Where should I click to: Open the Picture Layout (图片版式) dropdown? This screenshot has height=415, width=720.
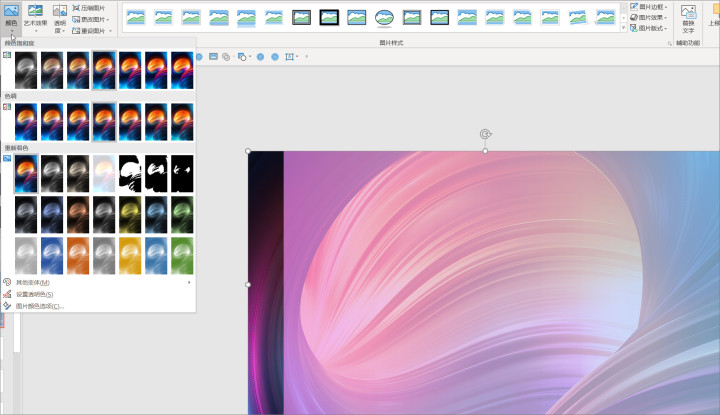pos(648,28)
